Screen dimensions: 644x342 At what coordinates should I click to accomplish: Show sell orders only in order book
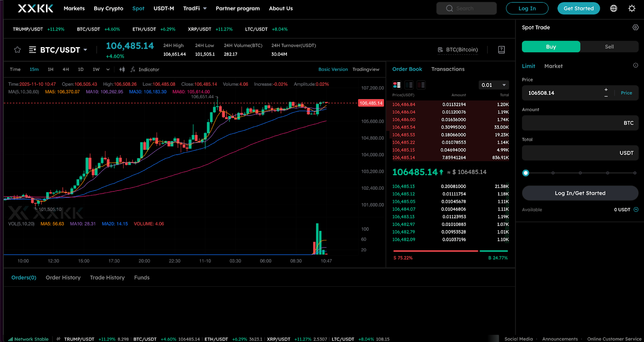pos(421,85)
